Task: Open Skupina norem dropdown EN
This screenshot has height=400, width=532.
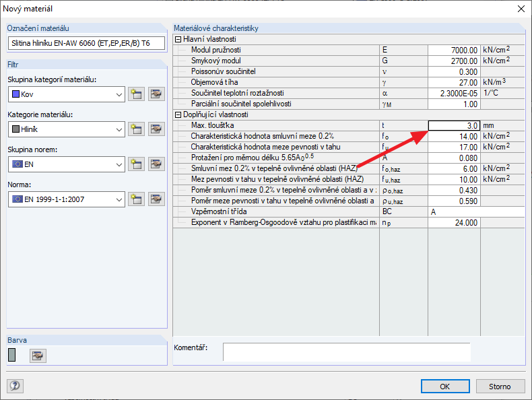Action: click(x=67, y=164)
